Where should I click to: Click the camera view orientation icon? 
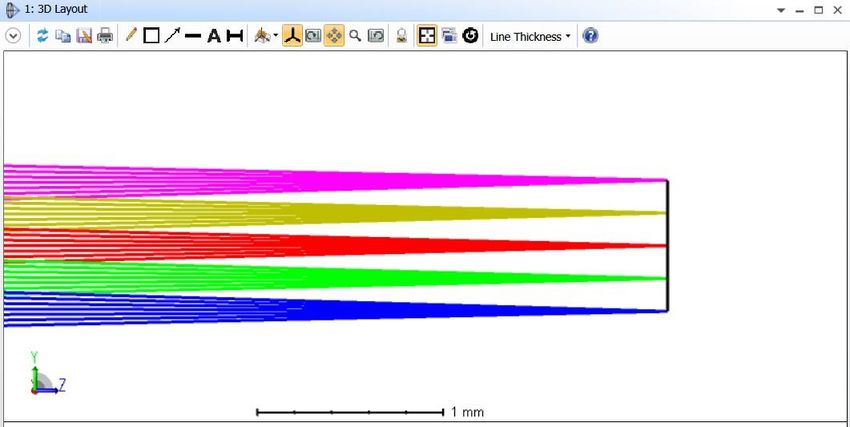[262, 36]
